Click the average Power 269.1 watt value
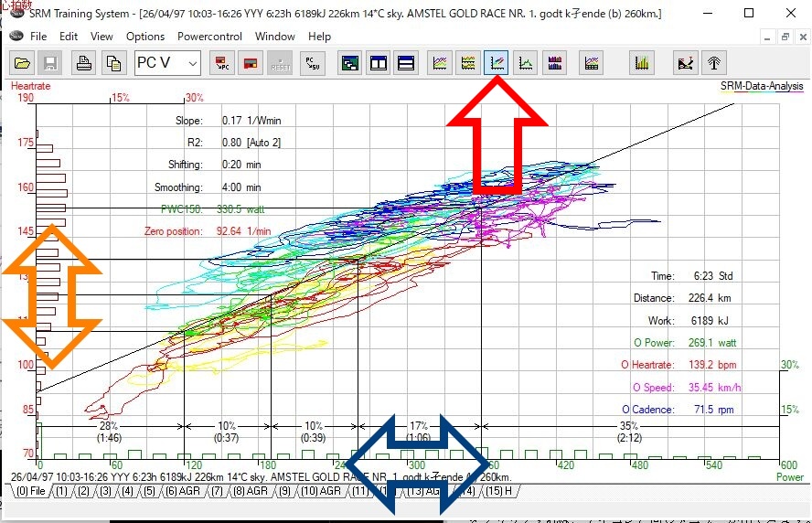Viewport: 812px width, 523px height. pyautogui.click(x=712, y=343)
